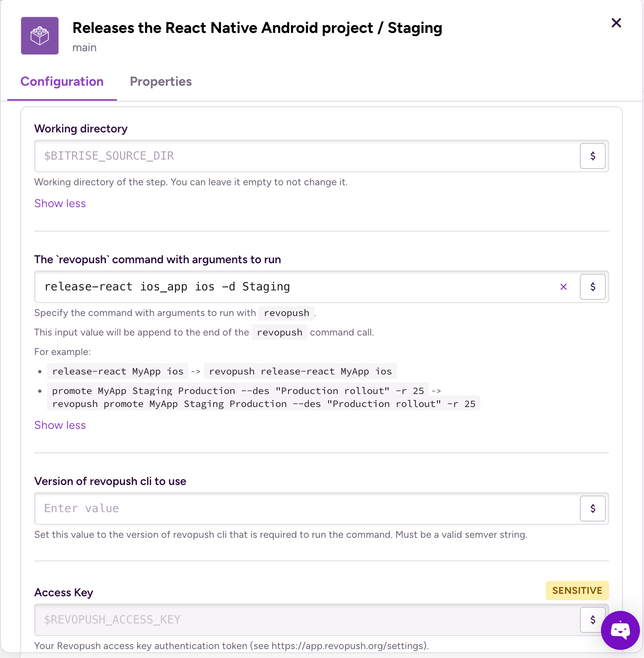Click the SENSITIVE badge
This screenshot has height=658, width=644.
pos(577,591)
